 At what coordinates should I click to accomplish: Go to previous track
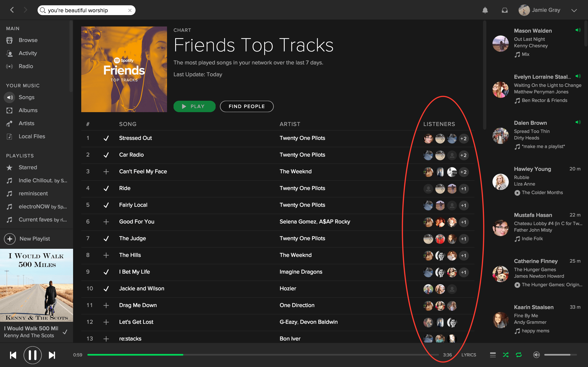tap(13, 355)
